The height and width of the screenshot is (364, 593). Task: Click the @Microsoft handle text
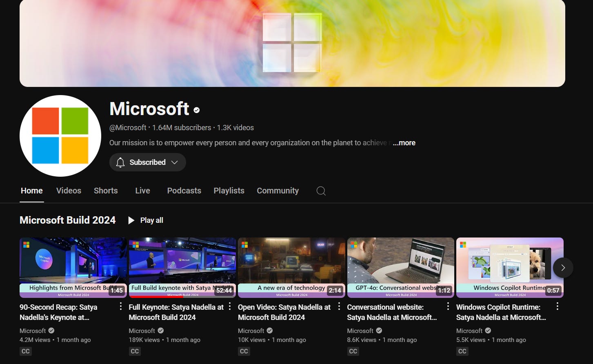[x=128, y=128]
